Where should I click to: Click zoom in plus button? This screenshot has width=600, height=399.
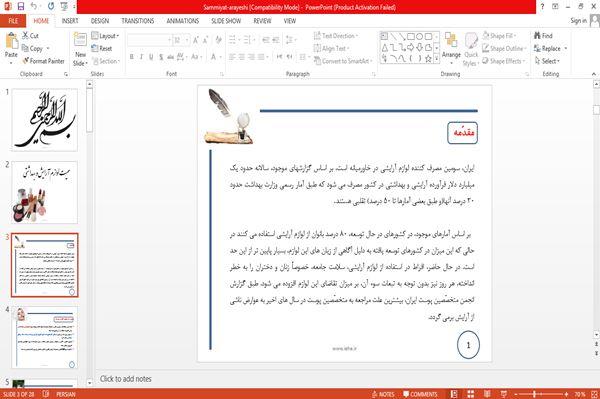566,394
